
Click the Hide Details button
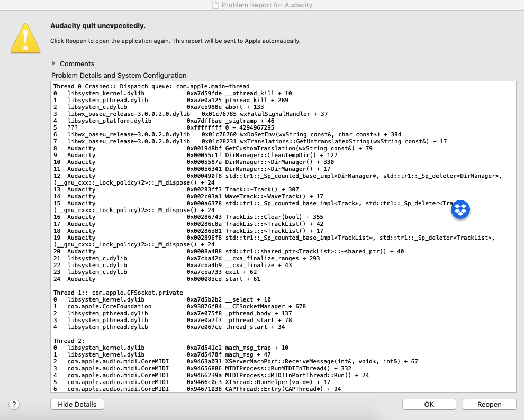click(x=77, y=404)
